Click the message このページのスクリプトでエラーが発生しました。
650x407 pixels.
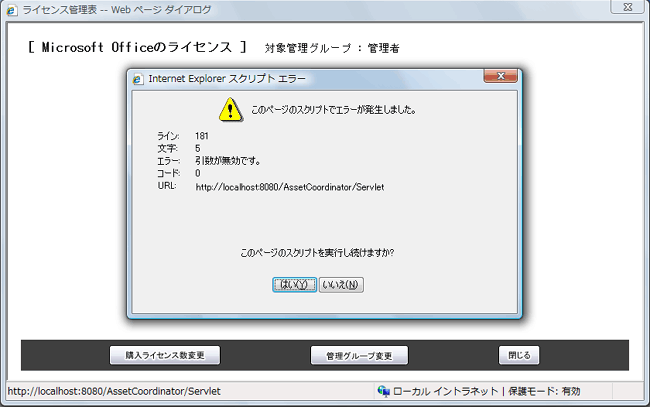[334, 110]
